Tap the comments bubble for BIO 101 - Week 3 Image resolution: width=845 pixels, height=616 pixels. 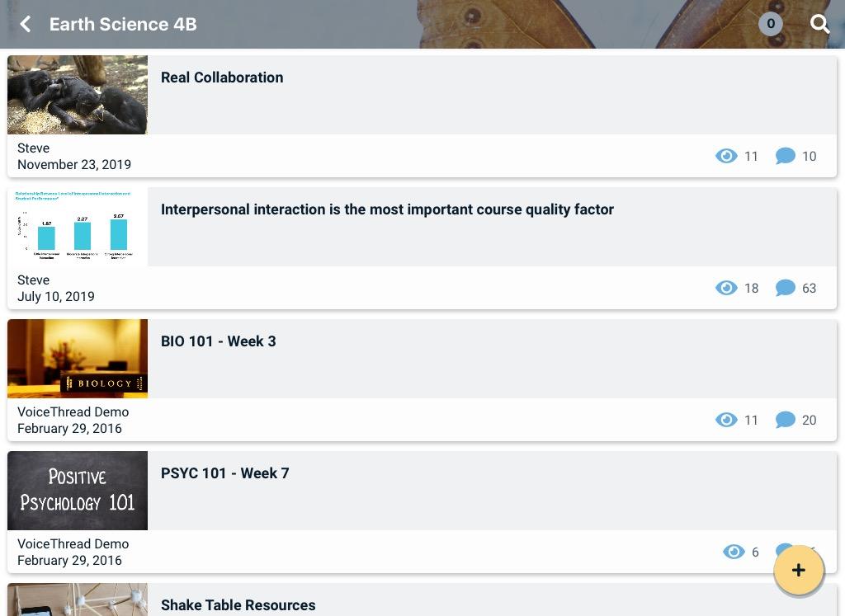(x=786, y=420)
